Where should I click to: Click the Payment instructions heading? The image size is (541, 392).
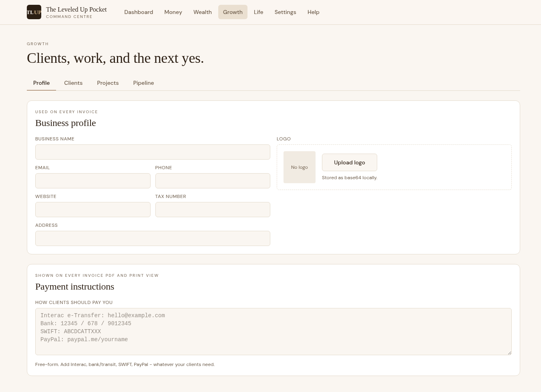coord(74,286)
